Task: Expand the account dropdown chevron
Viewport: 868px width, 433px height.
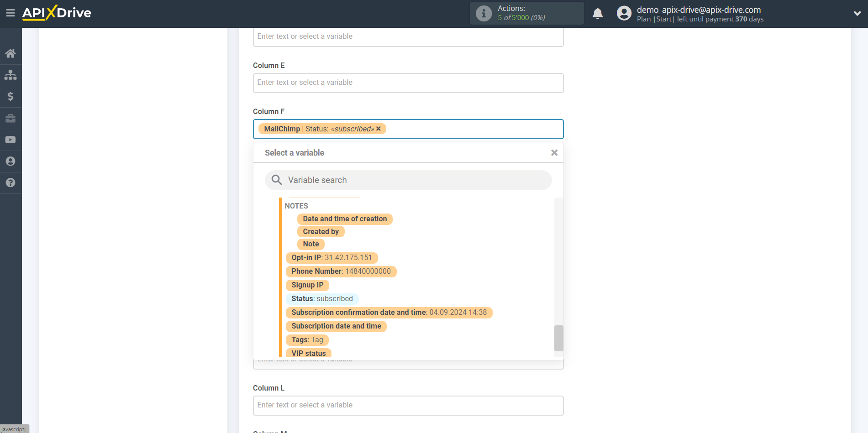Action: tap(857, 14)
